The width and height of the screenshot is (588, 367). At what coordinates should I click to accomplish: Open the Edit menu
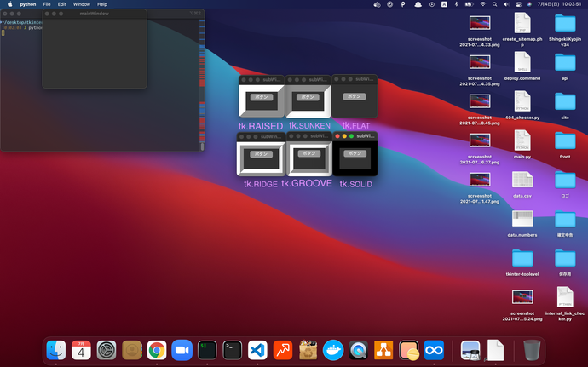pyautogui.click(x=62, y=4)
